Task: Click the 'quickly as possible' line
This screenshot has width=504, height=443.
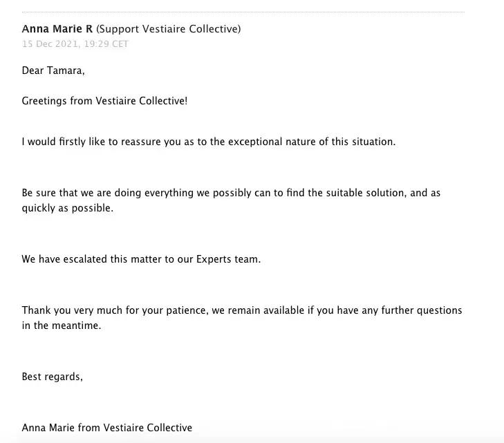Action: (x=67, y=207)
